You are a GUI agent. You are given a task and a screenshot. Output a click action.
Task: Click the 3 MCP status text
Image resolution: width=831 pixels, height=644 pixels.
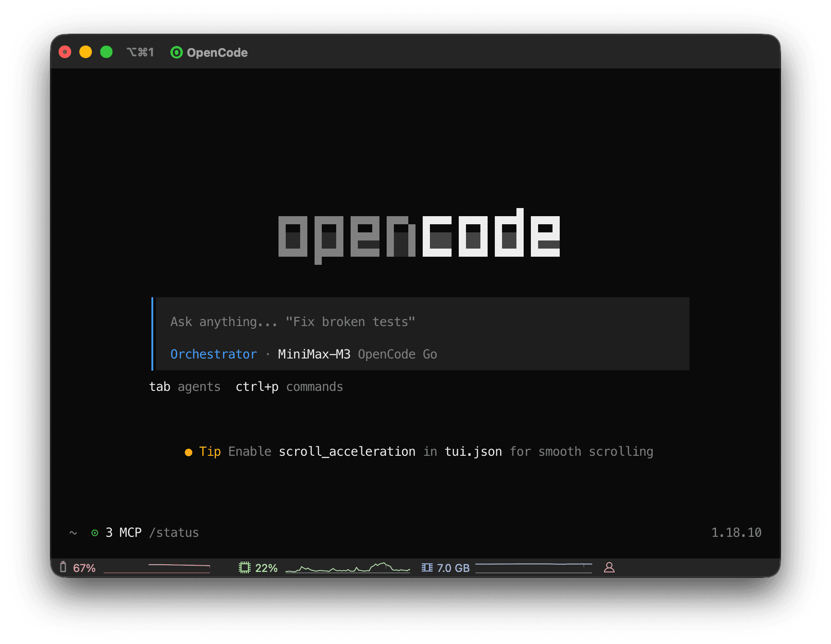click(x=123, y=533)
